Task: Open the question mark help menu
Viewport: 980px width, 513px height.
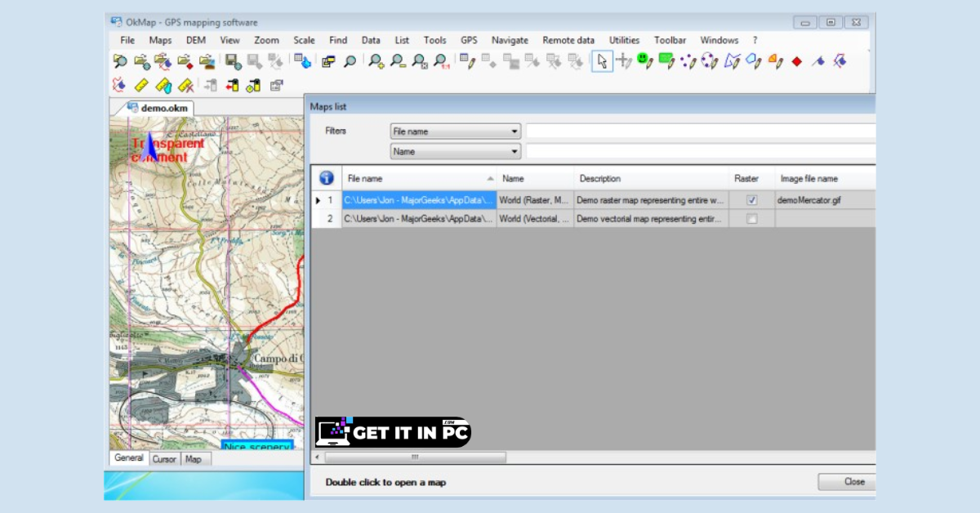Action: [x=755, y=40]
